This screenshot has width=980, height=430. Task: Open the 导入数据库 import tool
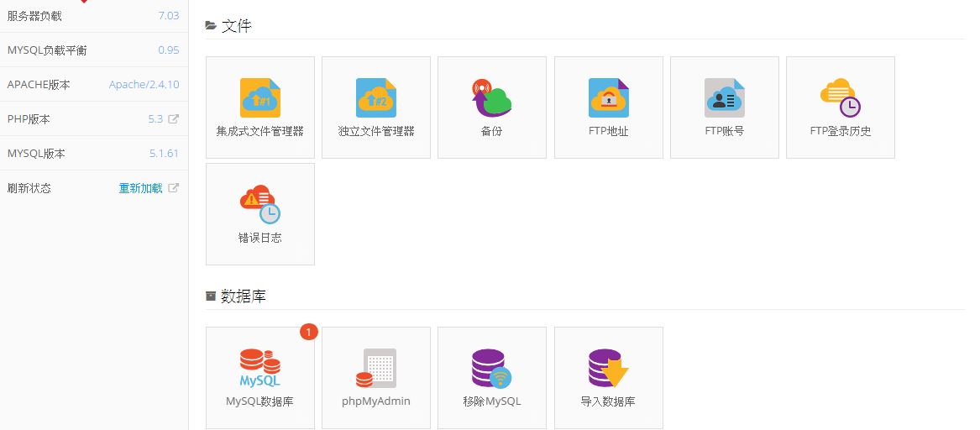coord(609,377)
